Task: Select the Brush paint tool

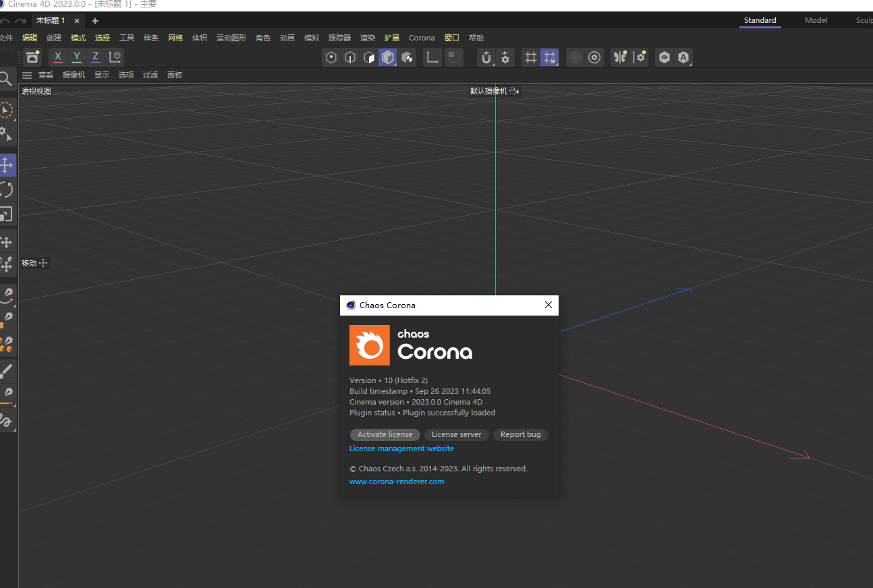Action: click(x=6, y=370)
